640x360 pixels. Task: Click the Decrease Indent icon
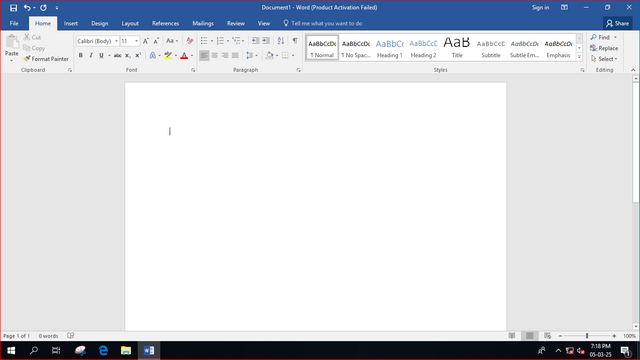256,40
